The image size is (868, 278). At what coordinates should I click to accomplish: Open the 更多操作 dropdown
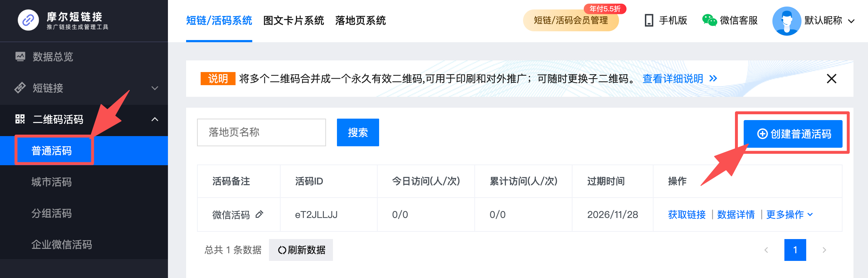[789, 215]
